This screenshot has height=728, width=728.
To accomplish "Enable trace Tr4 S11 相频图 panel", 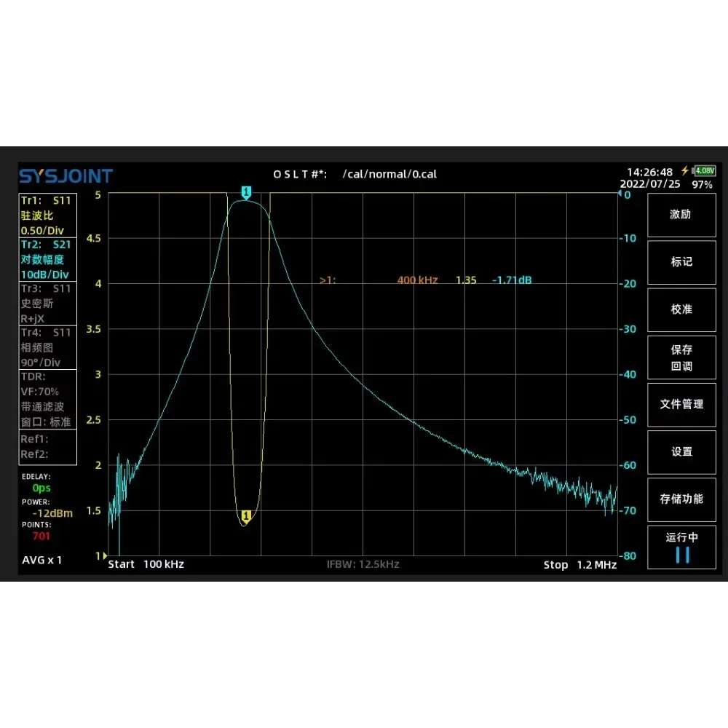I will click(47, 347).
